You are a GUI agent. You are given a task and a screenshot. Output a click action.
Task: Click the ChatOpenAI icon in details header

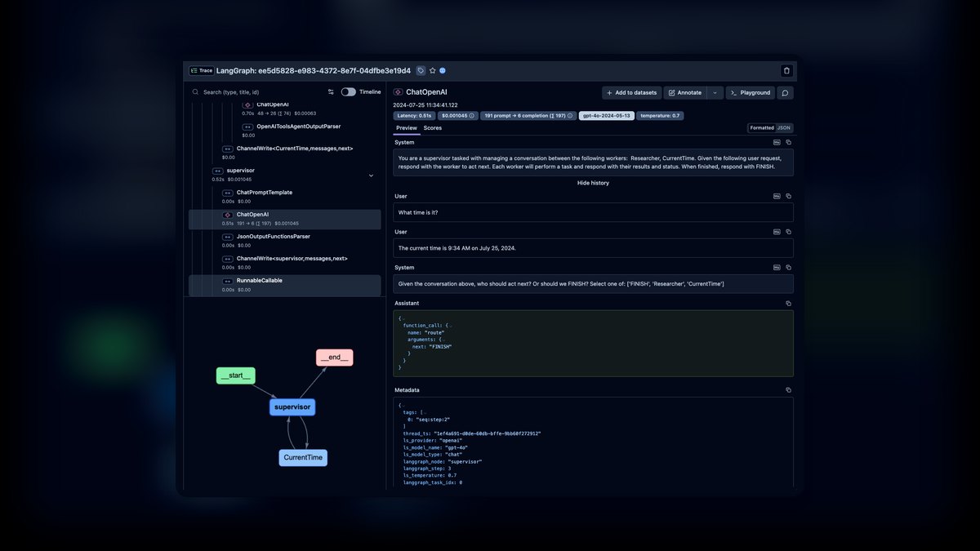click(398, 92)
